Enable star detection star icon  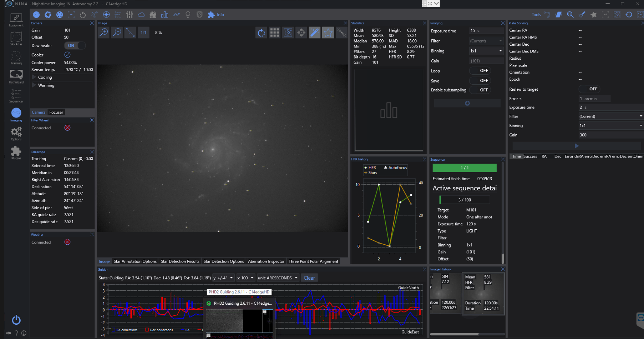328,33
